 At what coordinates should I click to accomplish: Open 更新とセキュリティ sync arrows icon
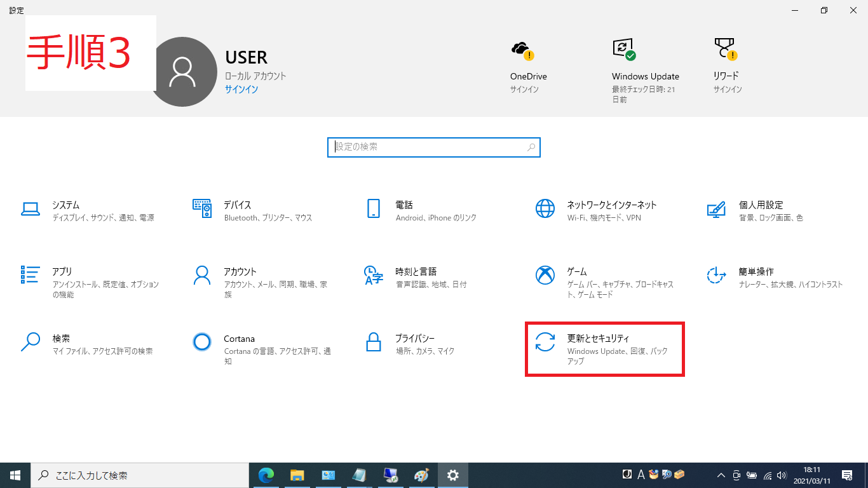(545, 342)
